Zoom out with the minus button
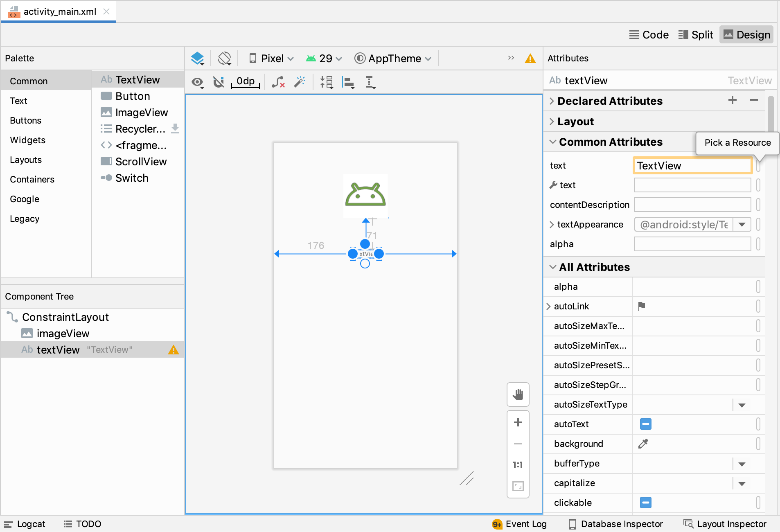 [518, 444]
